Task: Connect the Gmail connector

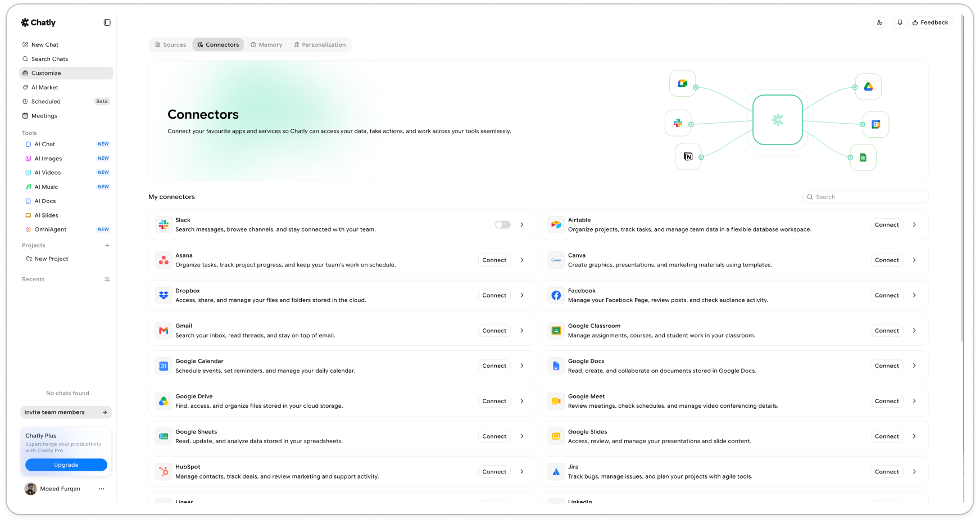Action: (x=494, y=331)
